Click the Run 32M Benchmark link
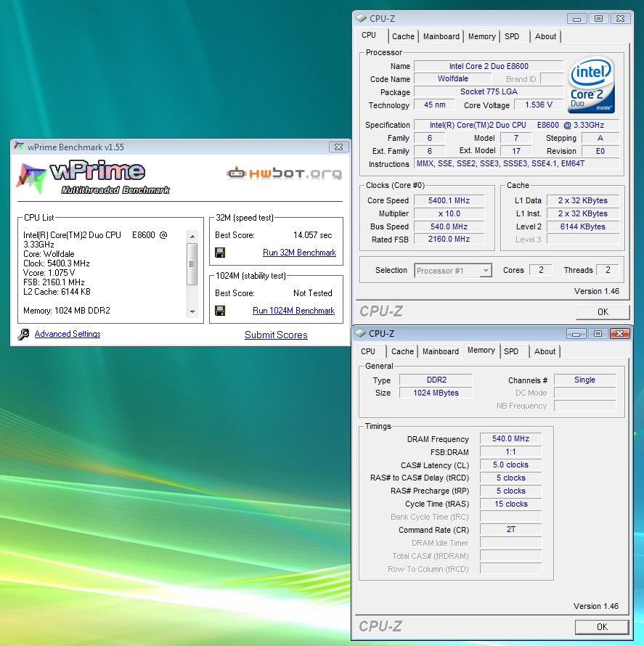The width and height of the screenshot is (644, 646). 300,253
